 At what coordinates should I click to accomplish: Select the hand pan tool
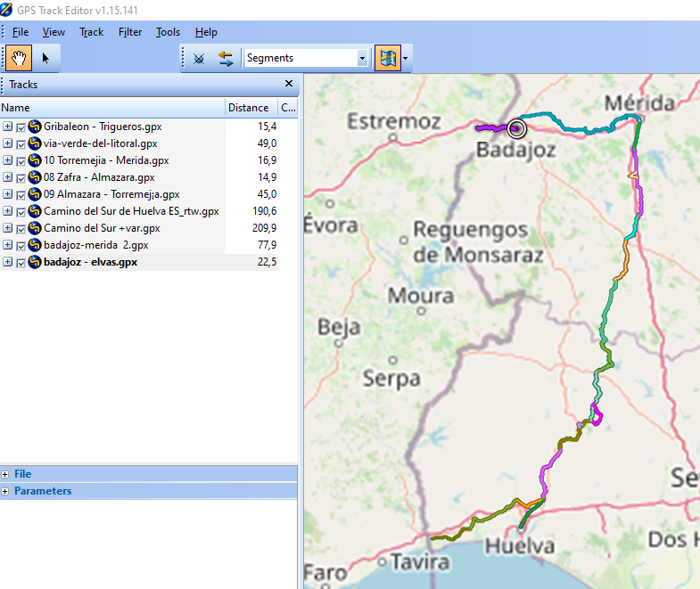pyautogui.click(x=19, y=58)
